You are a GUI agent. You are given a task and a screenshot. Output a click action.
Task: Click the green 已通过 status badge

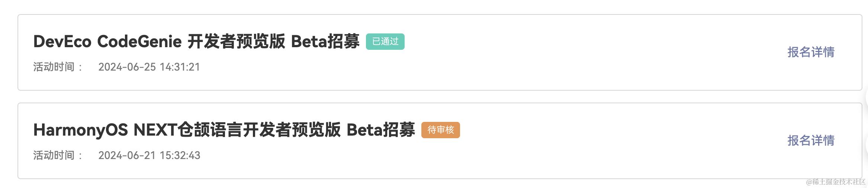385,42
